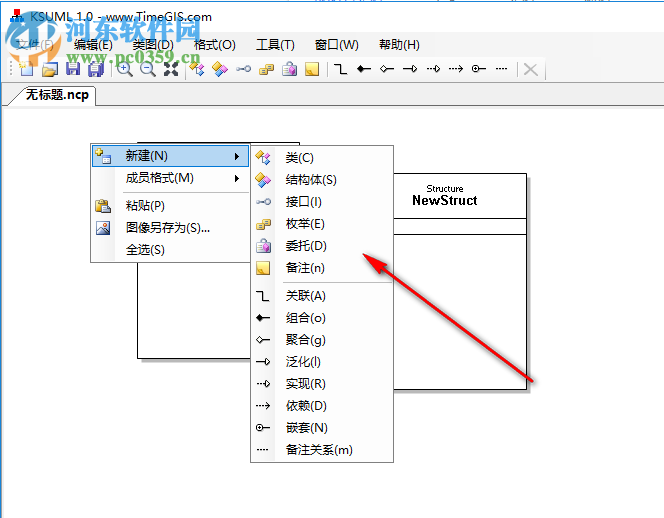Click the Save toolbar icon
Viewport: 664px width, 518px height.
point(73,69)
